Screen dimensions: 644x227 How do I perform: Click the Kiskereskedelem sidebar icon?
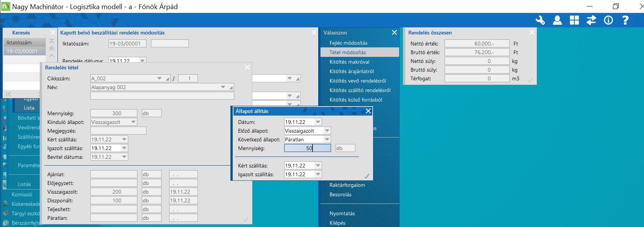(x=5, y=204)
